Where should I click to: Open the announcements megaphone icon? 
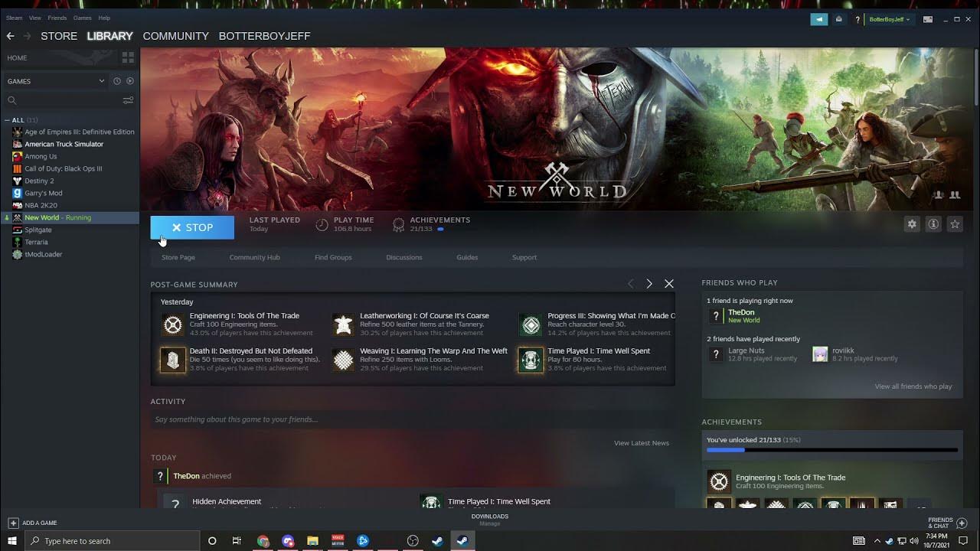819,19
